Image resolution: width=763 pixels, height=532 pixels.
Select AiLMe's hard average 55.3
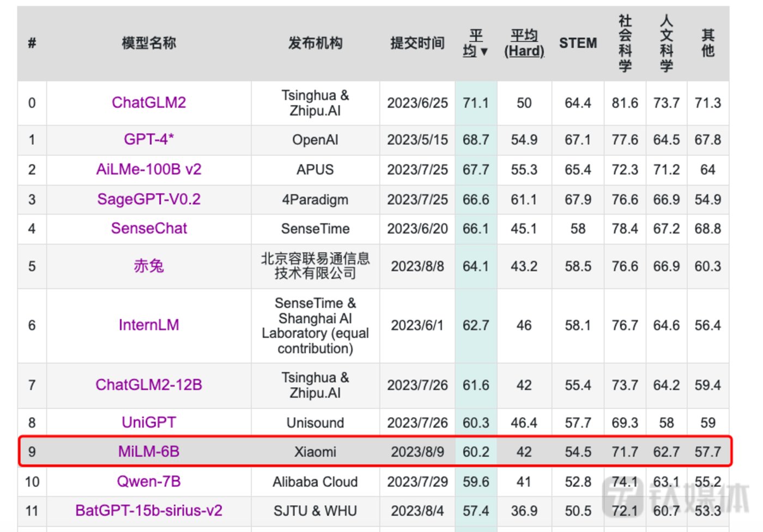(x=524, y=169)
